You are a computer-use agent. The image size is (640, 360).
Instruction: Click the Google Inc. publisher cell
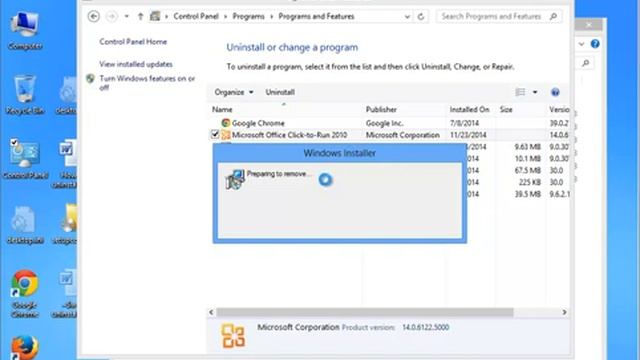tap(384, 123)
